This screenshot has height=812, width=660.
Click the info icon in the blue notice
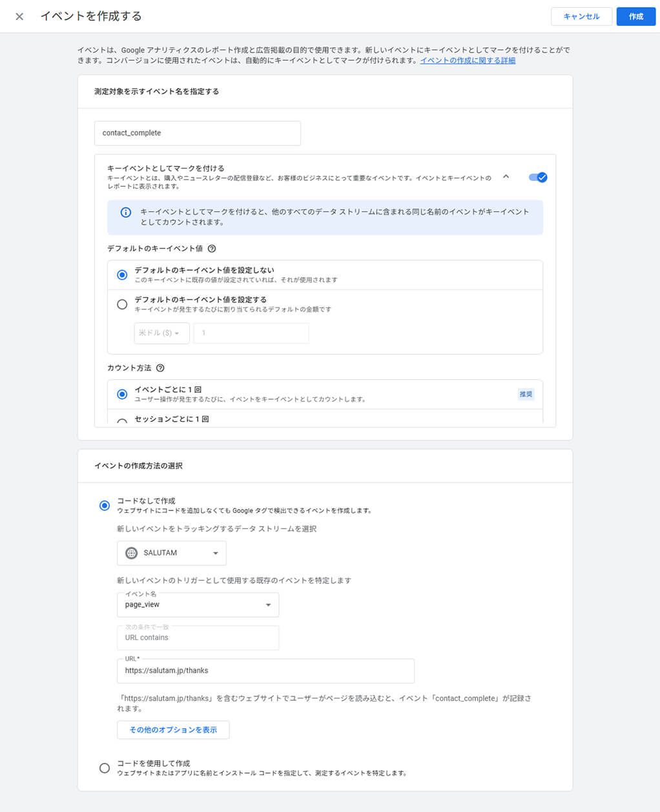[x=126, y=213]
